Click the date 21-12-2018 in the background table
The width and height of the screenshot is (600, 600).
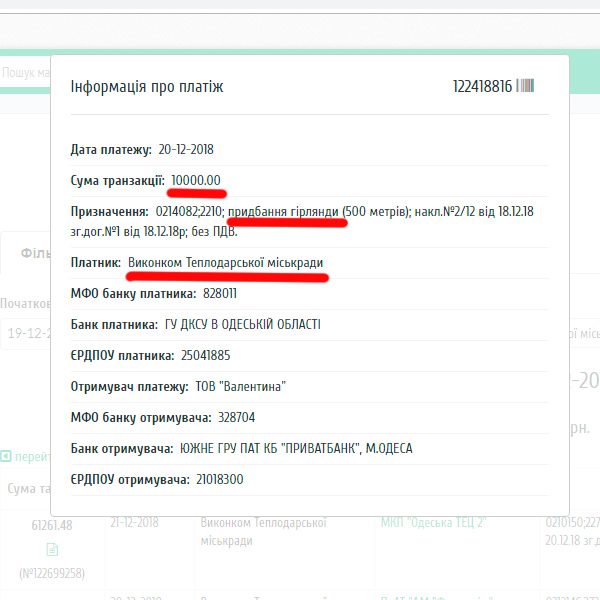[134, 522]
